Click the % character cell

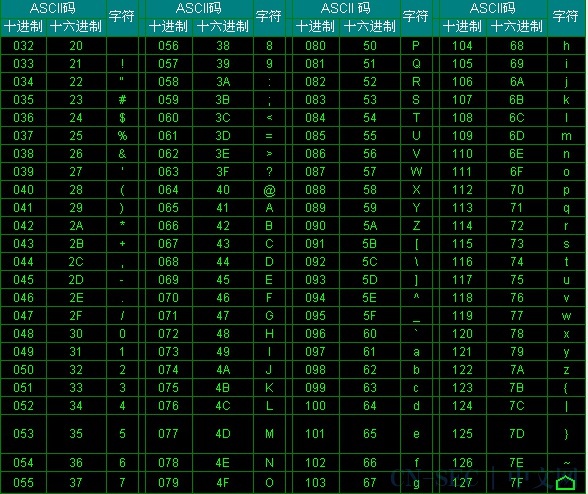(x=122, y=136)
